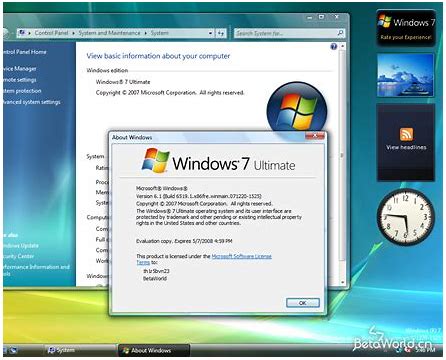The image size is (446, 360).
Task: Click 'BetaWorld' licensee name in About dialog
Action: coord(155,278)
